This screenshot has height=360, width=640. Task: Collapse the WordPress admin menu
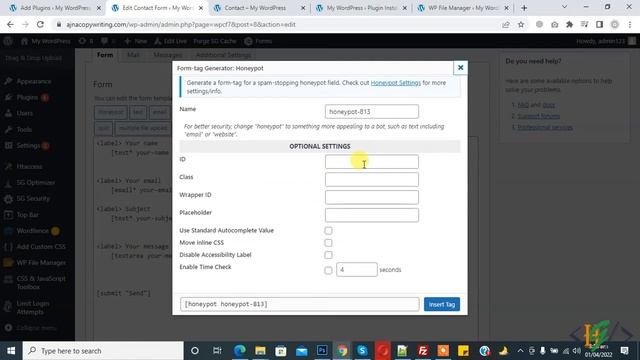36,328
